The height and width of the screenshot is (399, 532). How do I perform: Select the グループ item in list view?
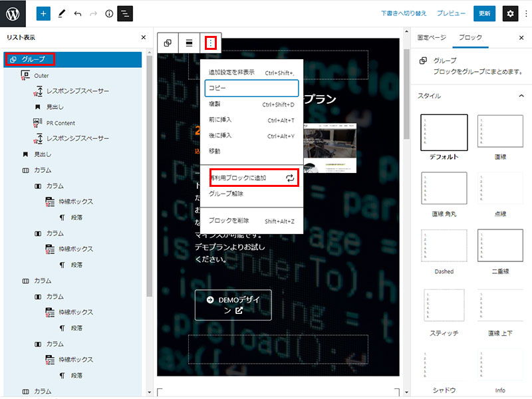point(33,60)
